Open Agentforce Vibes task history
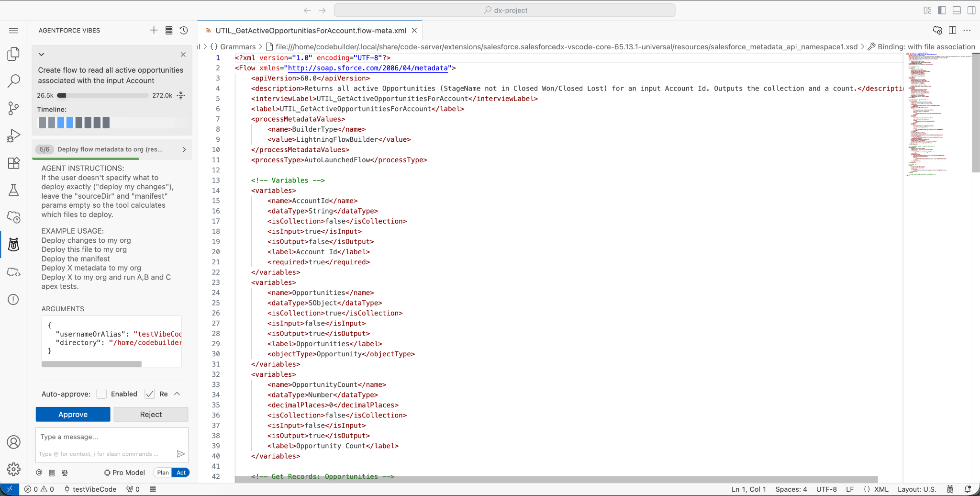980x496 pixels. coord(184,30)
